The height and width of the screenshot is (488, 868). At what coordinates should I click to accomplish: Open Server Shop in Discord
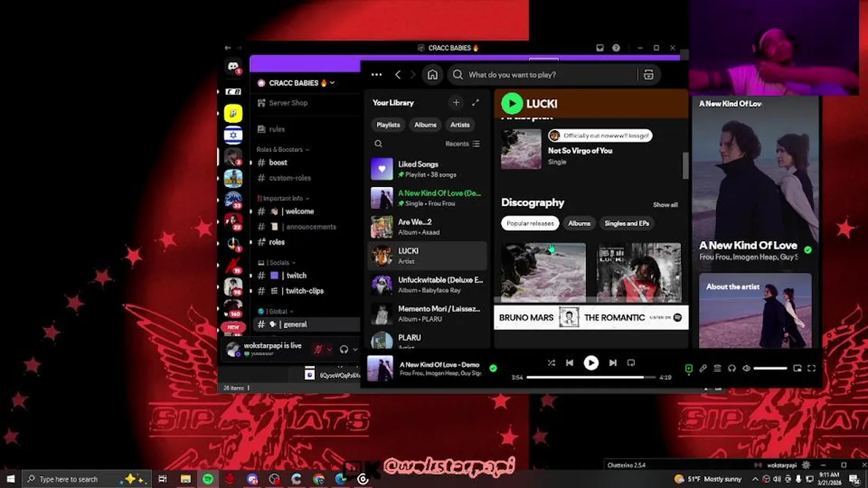click(288, 103)
